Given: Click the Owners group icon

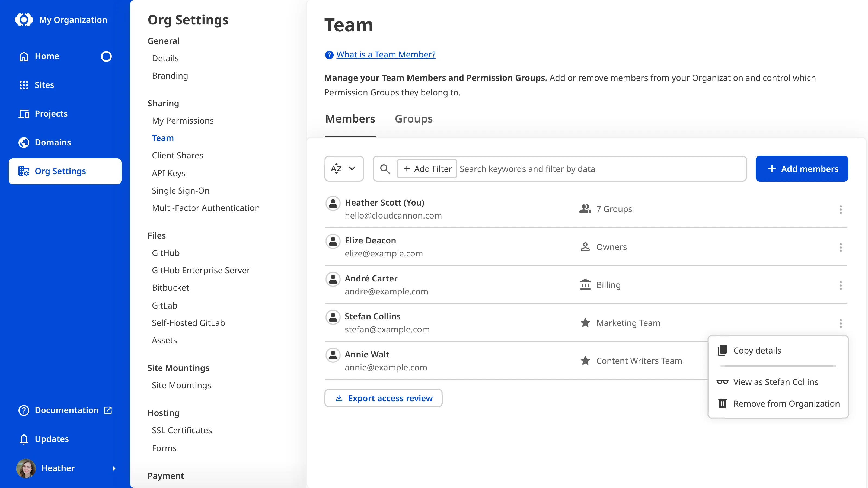Looking at the screenshot, I should (x=585, y=247).
